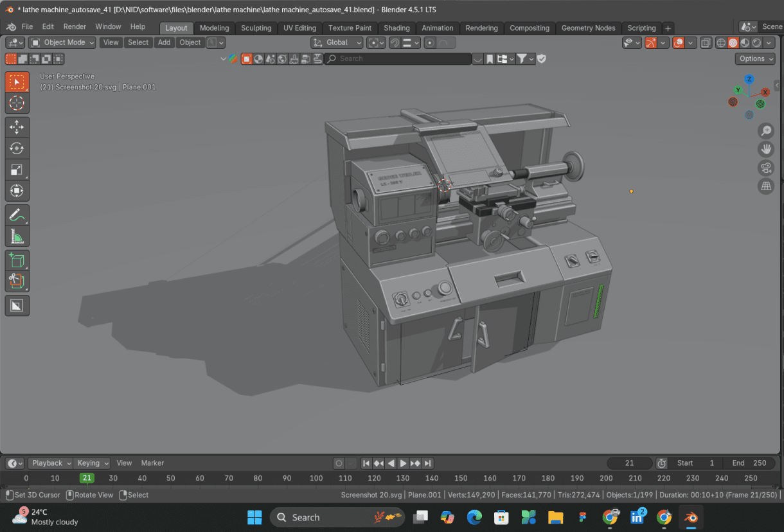The image size is (784, 532).
Task: Switch to the Sculpting workspace tab
Action: coord(256,28)
